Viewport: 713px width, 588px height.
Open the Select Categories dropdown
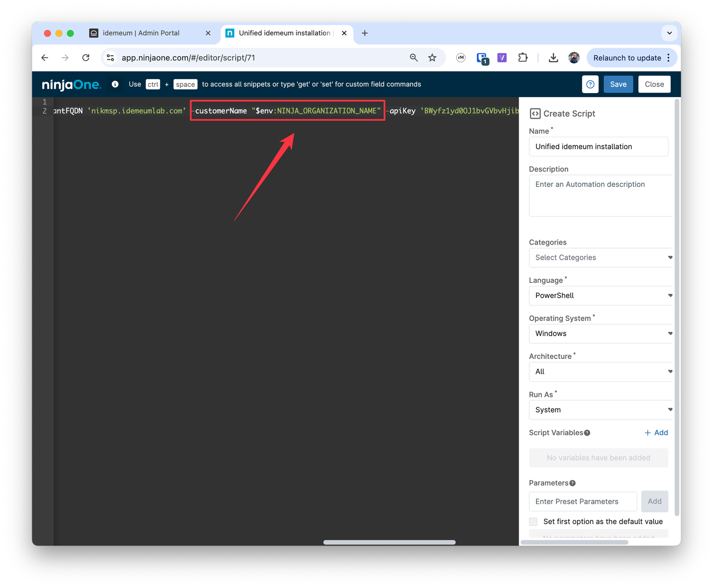(601, 257)
